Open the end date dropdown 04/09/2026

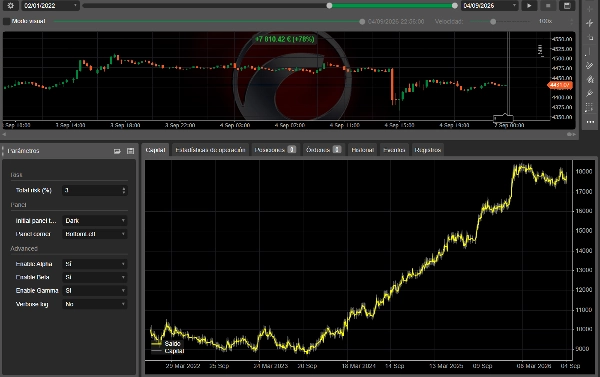(489, 5)
